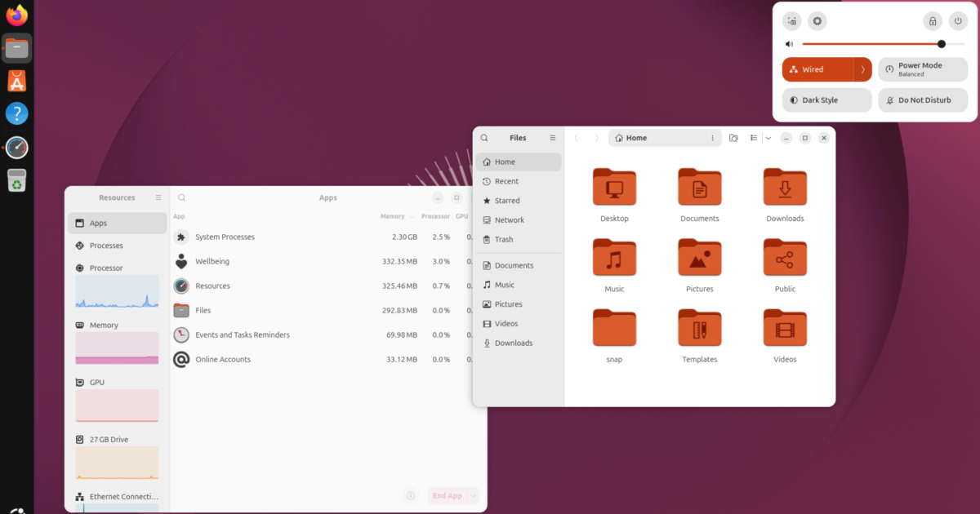Lock the screen with the padlock icon
Viewport: 980px width, 514px height.
(933, 21)
